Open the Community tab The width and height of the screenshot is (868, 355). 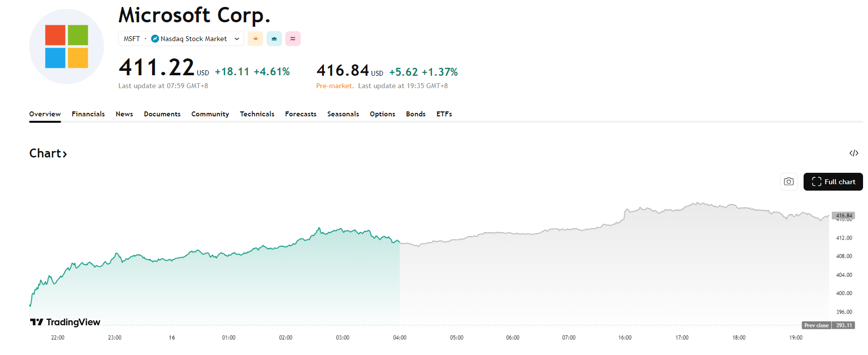(x=210, y=114)
